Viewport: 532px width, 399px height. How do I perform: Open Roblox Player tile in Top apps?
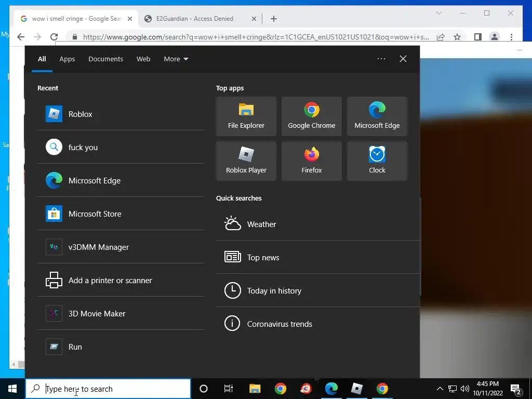tap(246, 161)
